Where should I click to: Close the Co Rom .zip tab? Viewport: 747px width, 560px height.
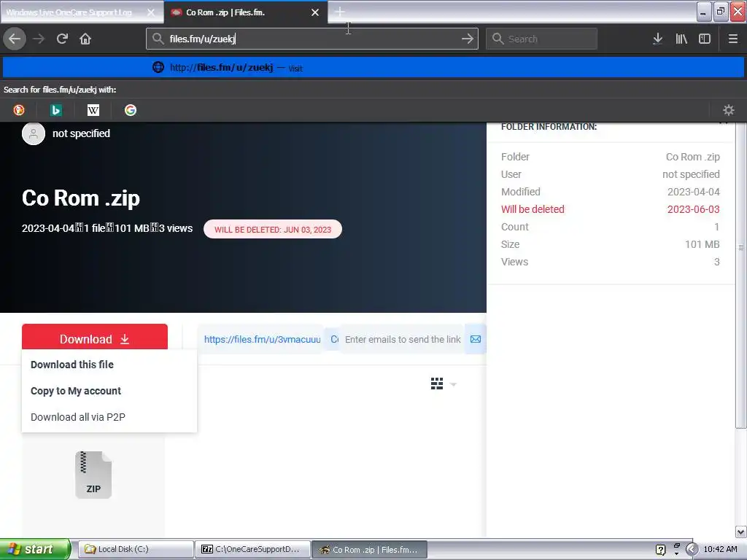pyautogui.click(x=315, y=12)
